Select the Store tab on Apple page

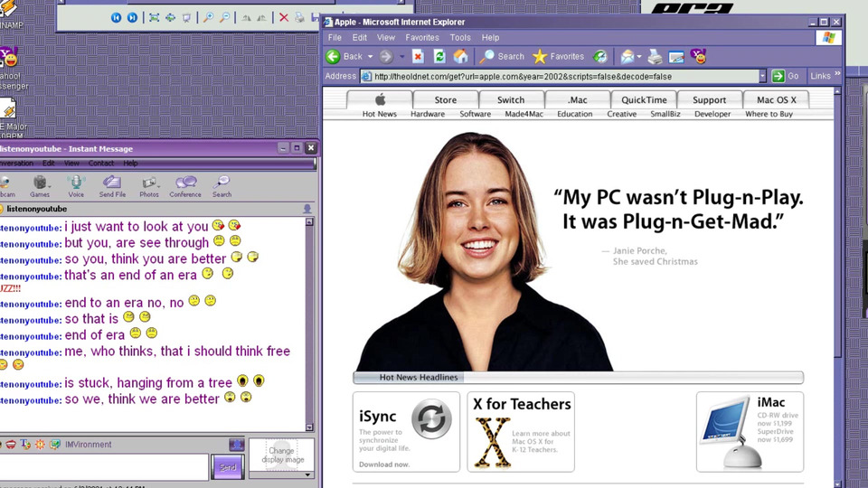pyautogui.click(x=446, y=100)
